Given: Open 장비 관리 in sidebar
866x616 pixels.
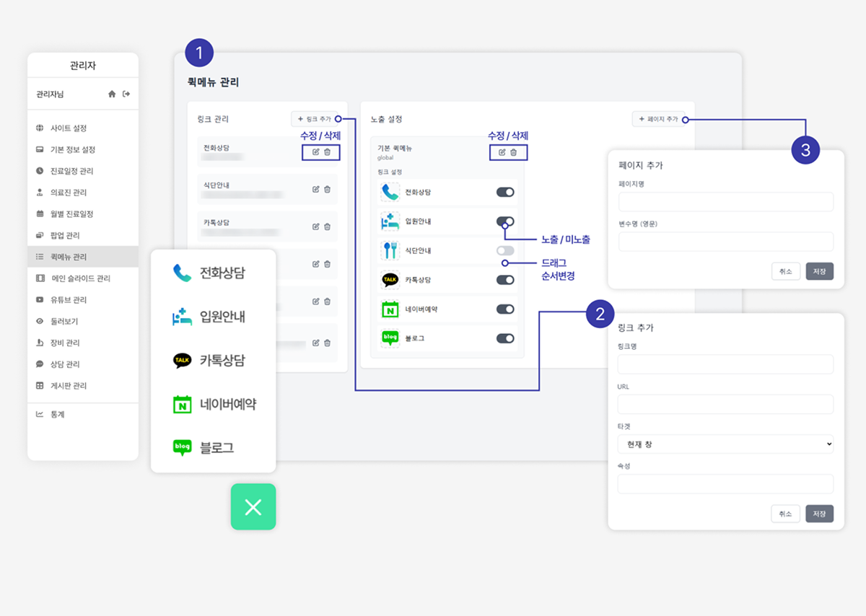Looking at the screenshot, I should coord(83,343).
